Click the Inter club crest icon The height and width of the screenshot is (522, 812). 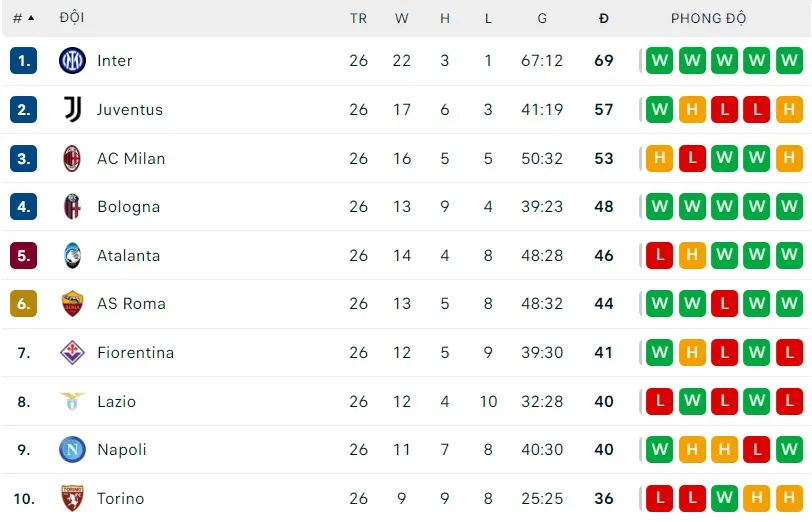coord(72,61)
